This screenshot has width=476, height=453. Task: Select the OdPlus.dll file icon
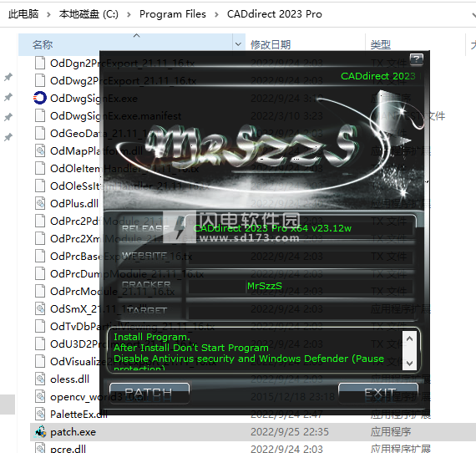(40, 203)
